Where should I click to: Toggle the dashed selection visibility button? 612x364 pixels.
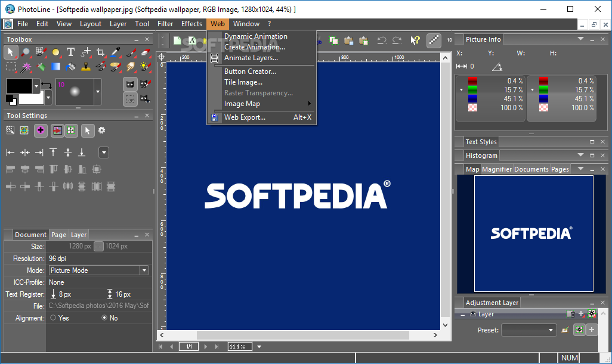point(131,99)
